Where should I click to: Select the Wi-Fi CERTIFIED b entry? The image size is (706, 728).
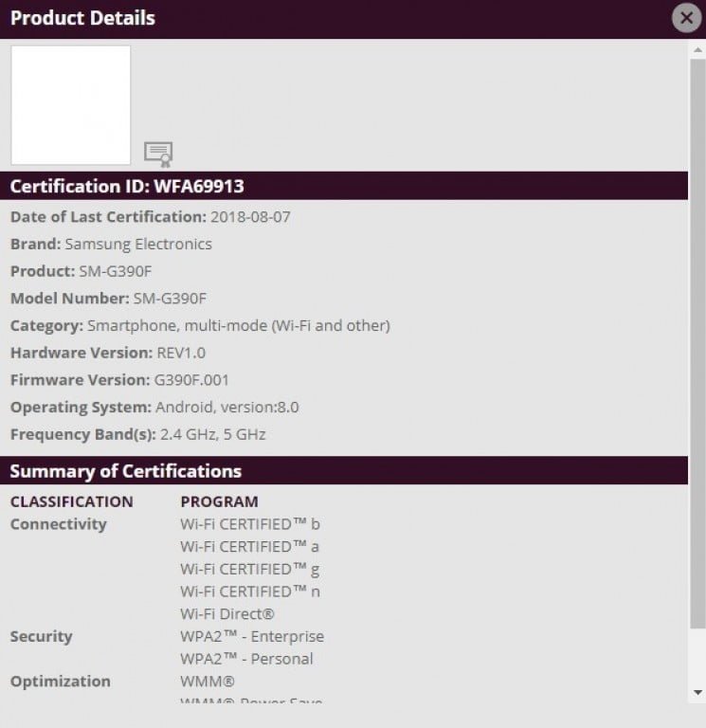tap(250, 524)
